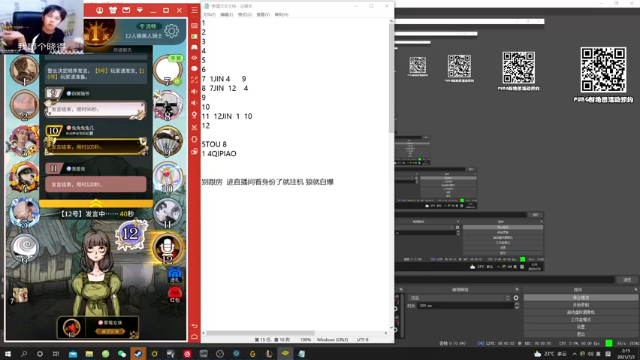Open Notepad Edit menu

coord(227,15)
